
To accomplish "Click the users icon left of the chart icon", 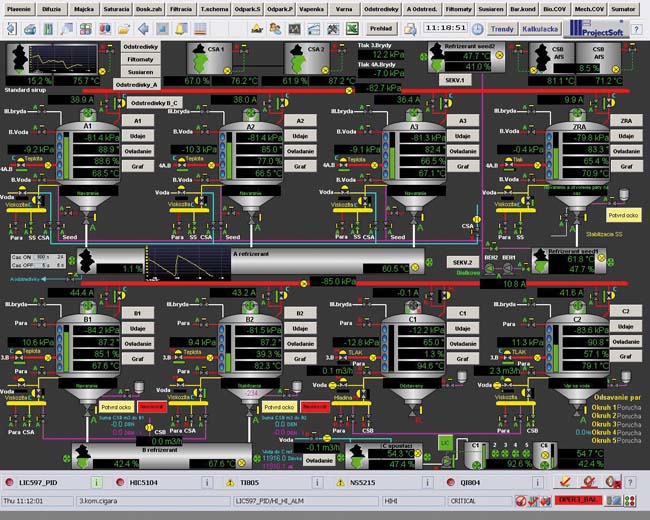I will tap(275, 29).
